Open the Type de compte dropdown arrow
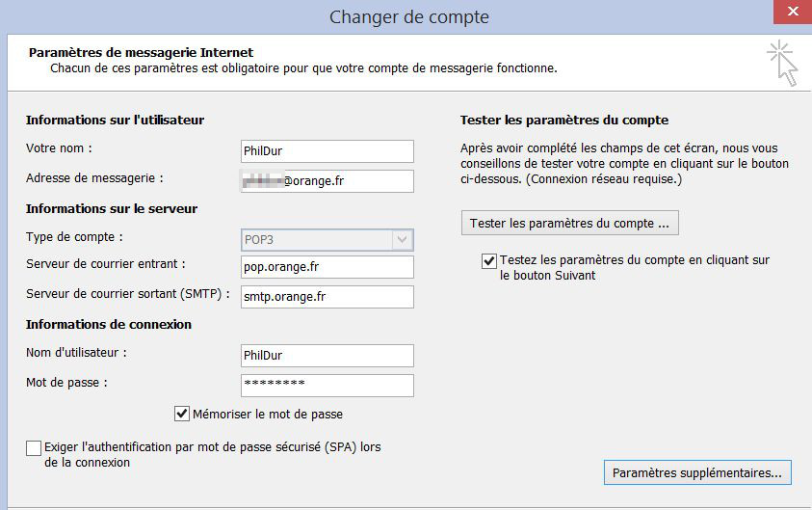The image size is (812, 510). click(404, 240)
